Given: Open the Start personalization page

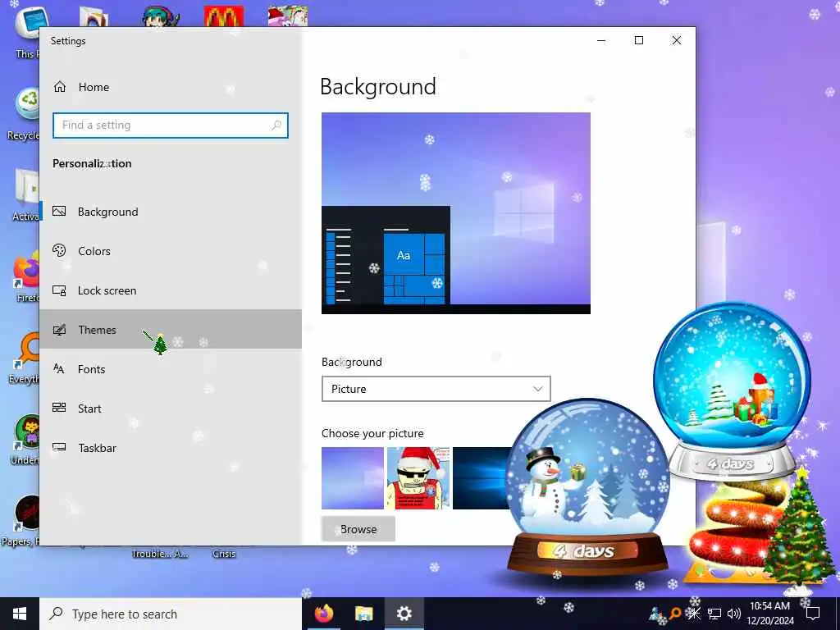Looking at the screenshot, I should click(171, 409).
